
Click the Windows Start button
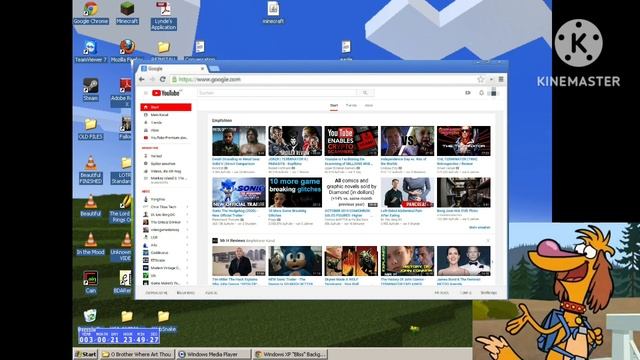coord(86,354)
